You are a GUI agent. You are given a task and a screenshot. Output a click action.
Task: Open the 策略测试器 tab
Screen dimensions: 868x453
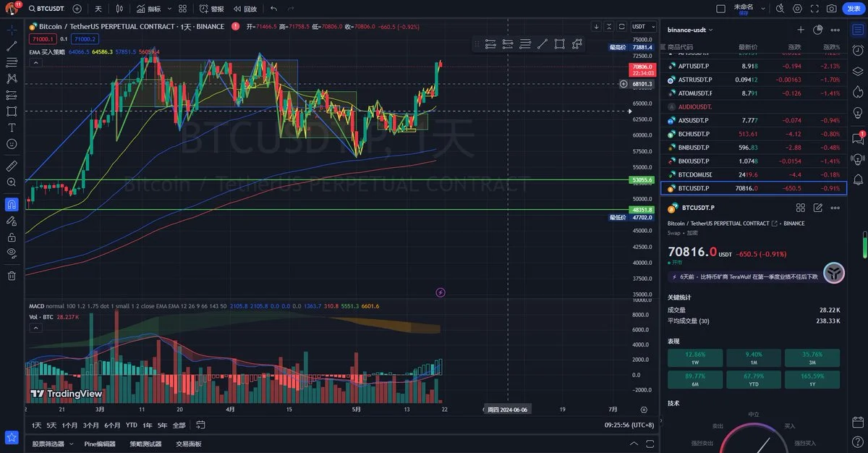click(x=145, y=444)
